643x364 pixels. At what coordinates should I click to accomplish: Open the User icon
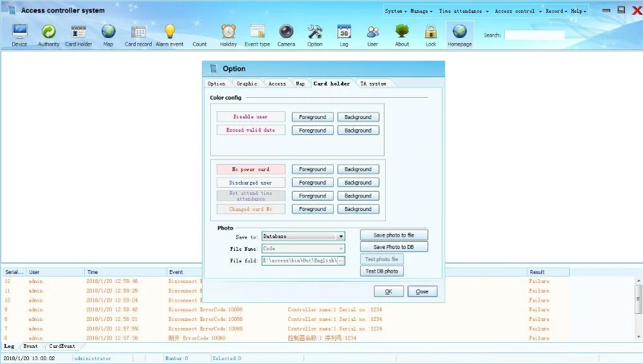point(372,35)
